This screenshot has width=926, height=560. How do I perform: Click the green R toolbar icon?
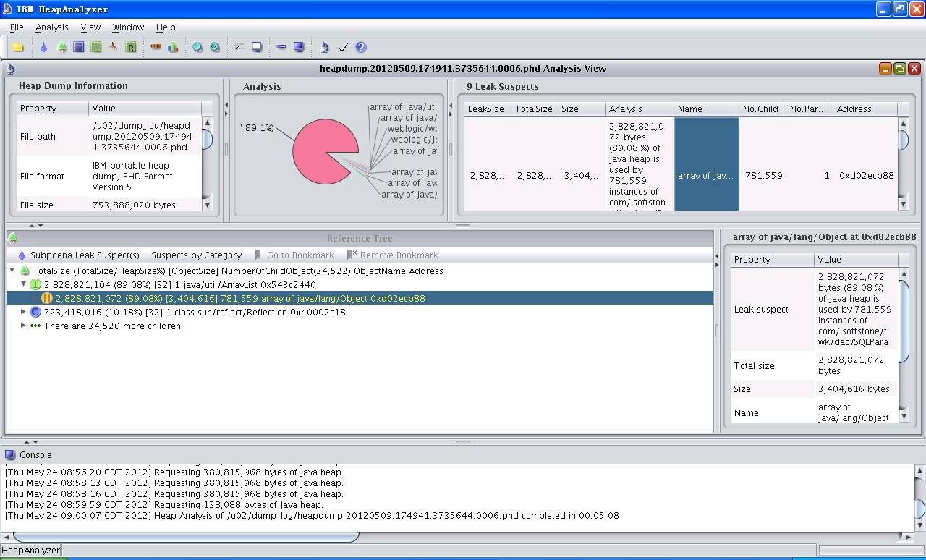pos(131,47)
